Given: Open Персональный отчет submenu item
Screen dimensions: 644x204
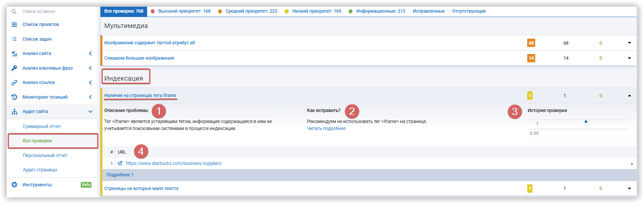Looking at the screenshot, I should click(x=45, y=155).
